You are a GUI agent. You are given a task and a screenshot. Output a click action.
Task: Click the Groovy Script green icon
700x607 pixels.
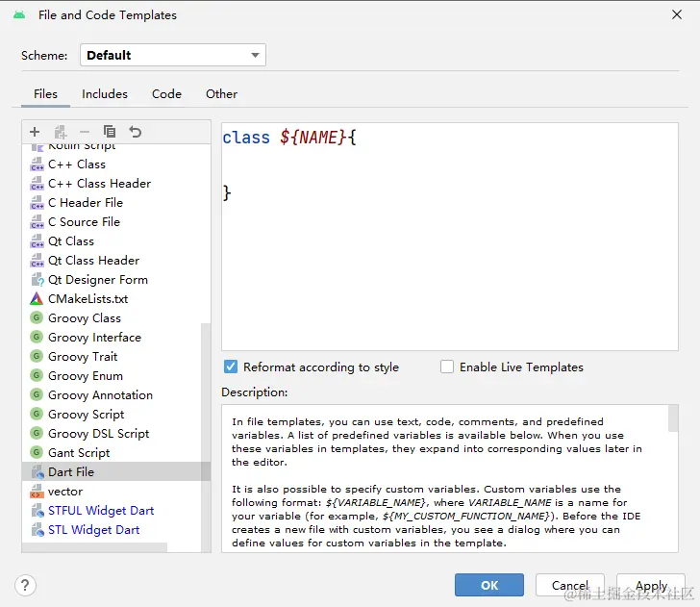coord(37,414)
